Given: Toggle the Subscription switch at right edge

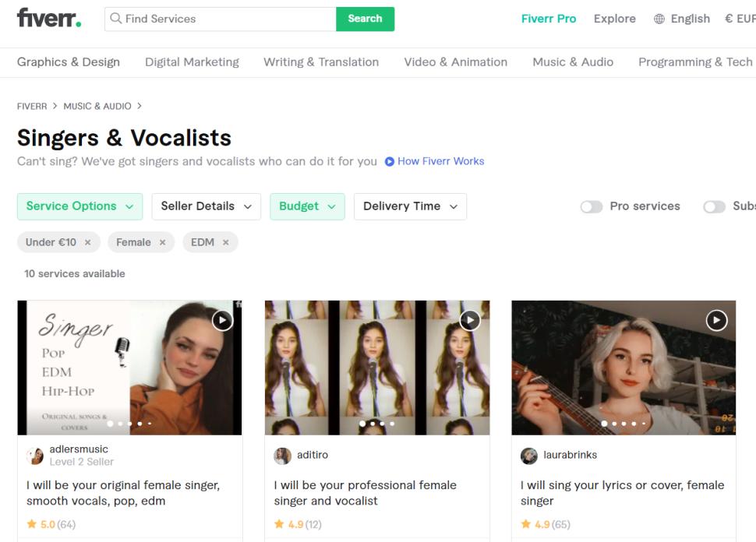Looking at the screenshot, I should tap(714, 206).
